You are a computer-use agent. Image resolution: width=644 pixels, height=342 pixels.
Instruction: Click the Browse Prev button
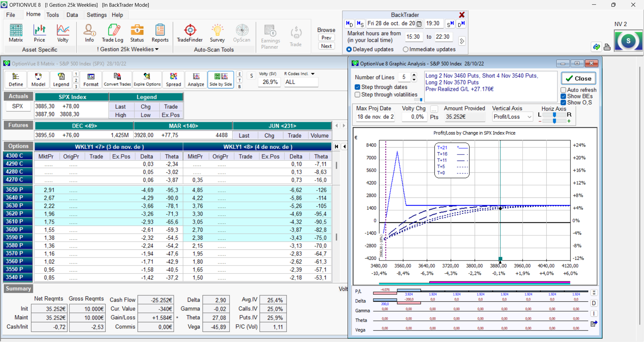326,37
